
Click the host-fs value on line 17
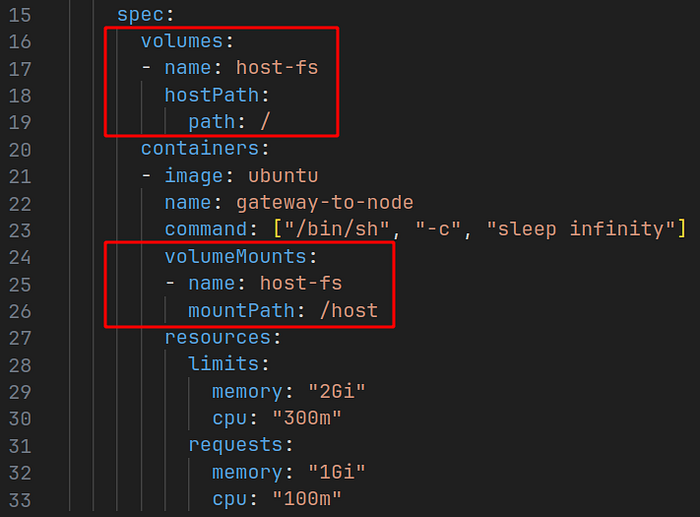tap(277, 68)
